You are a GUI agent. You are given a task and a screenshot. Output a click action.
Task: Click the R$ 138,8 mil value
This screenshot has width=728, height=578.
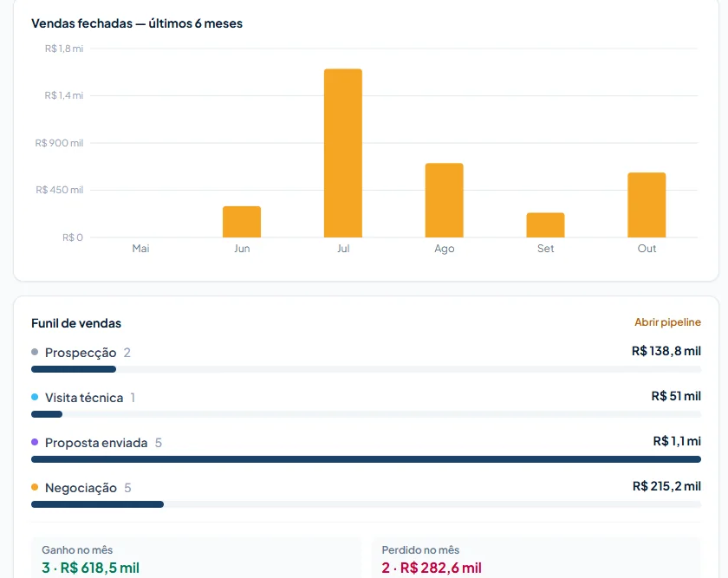(666, 351)
